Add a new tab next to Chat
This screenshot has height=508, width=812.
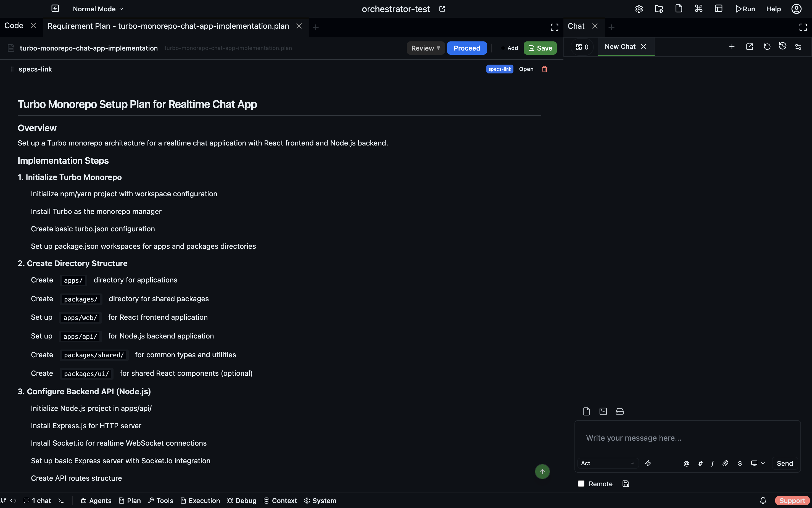611,27
